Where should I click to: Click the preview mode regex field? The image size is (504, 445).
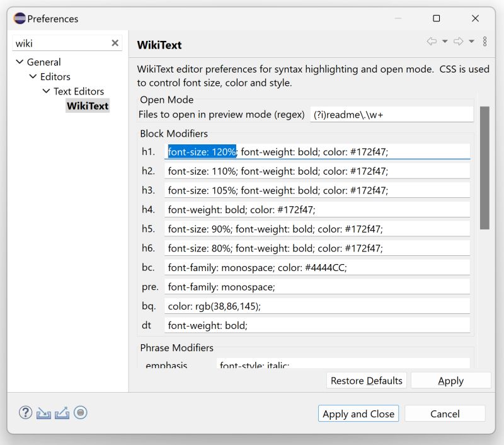[x=391, y=114]
